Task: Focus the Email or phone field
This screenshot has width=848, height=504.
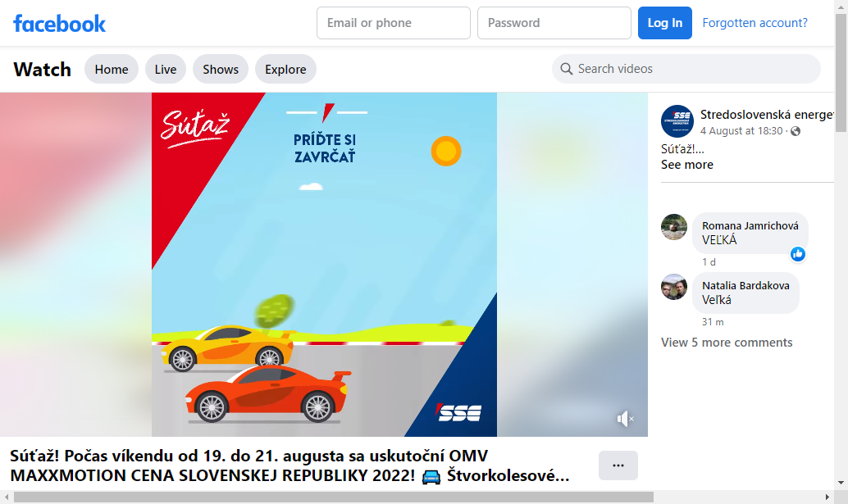Action: pyautogui.click(x=394, y=23)
